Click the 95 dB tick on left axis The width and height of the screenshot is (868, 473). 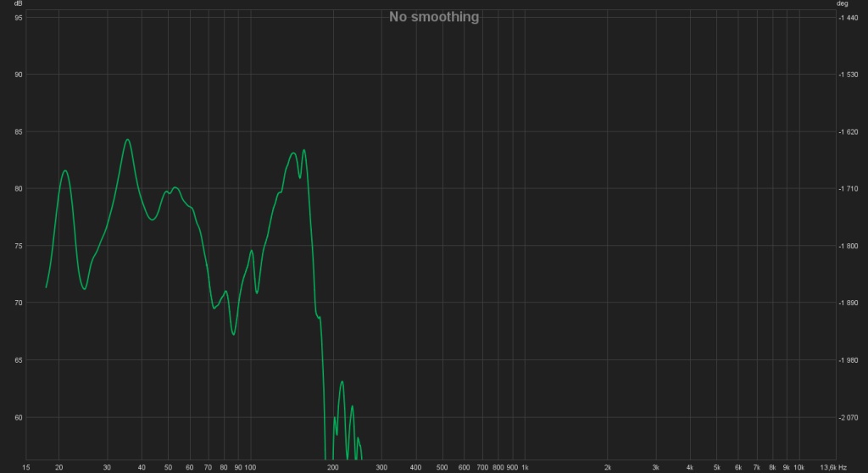pos(18,18)
